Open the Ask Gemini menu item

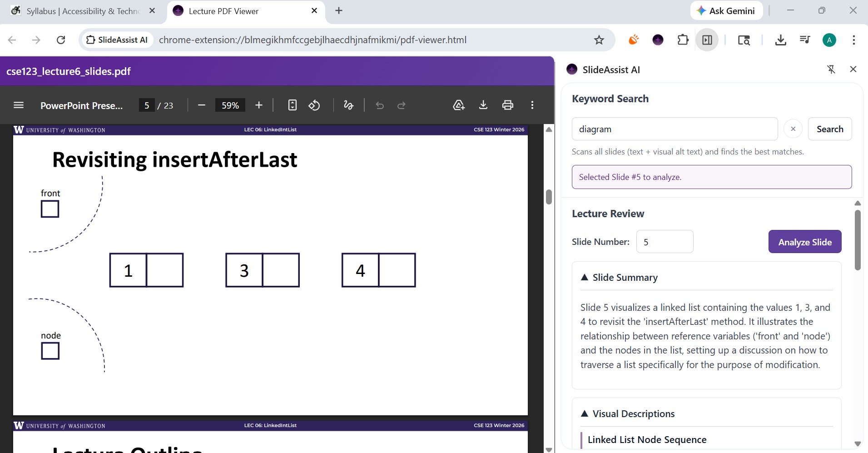[x=725, y=10]
